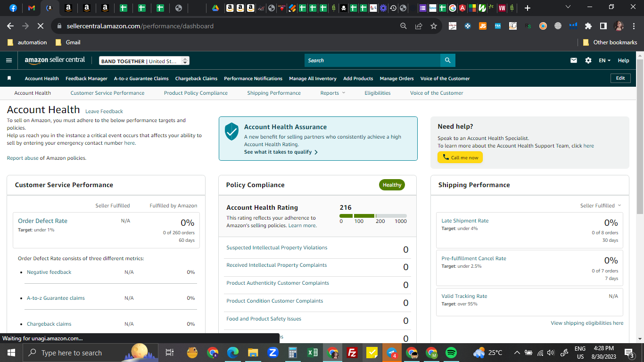Click View shipping eligibilities here
Viewport: 644px width, 362px height.
[x=587, y=323]
